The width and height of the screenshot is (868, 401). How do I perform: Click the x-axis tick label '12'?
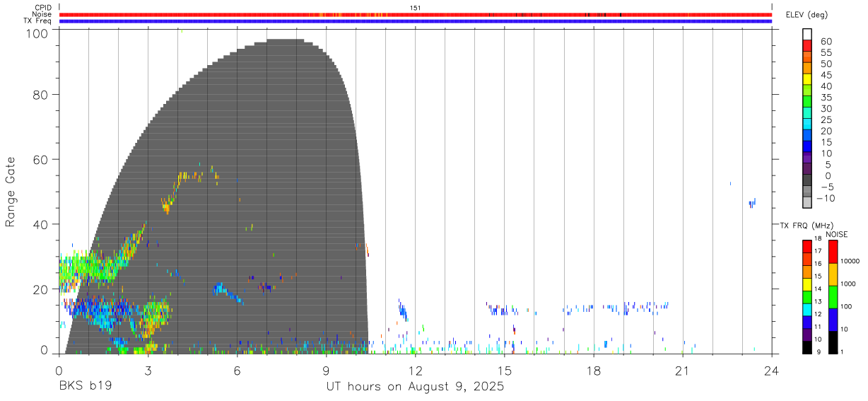tap(415, 371)
